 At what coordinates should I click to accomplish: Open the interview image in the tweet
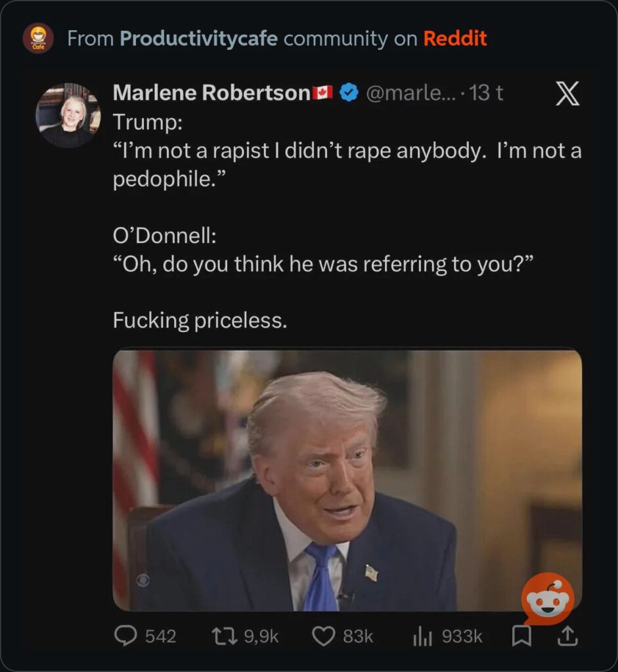click(x=347, y=480)
